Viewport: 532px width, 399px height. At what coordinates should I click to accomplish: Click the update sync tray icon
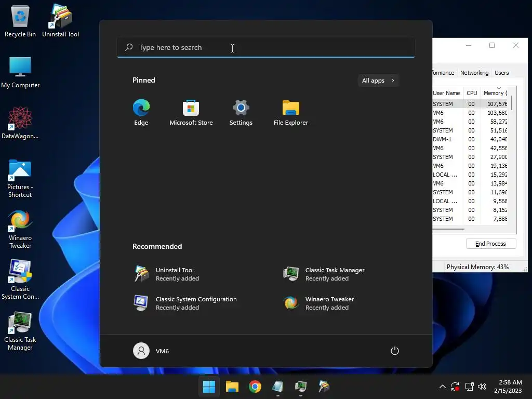pos(455,387)
